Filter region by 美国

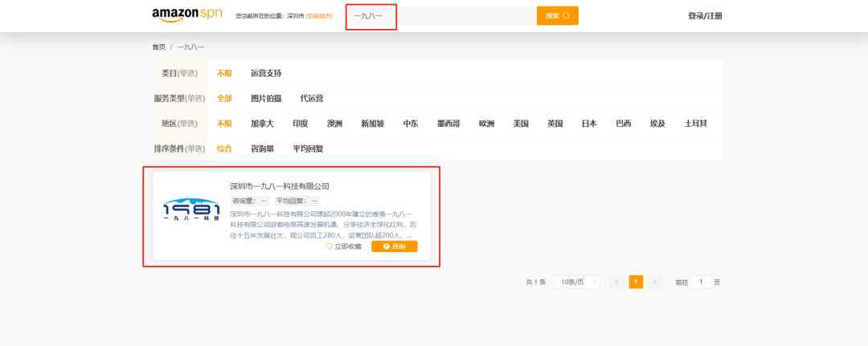[x=520, y=124]
